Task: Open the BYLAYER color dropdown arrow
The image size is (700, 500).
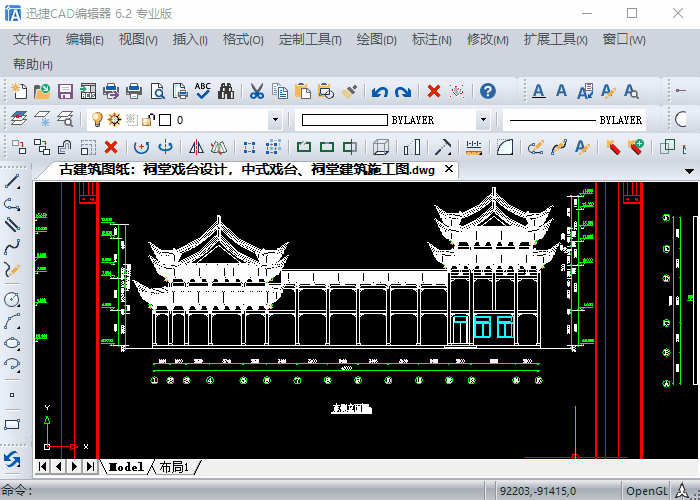Action: pos(483,120)
